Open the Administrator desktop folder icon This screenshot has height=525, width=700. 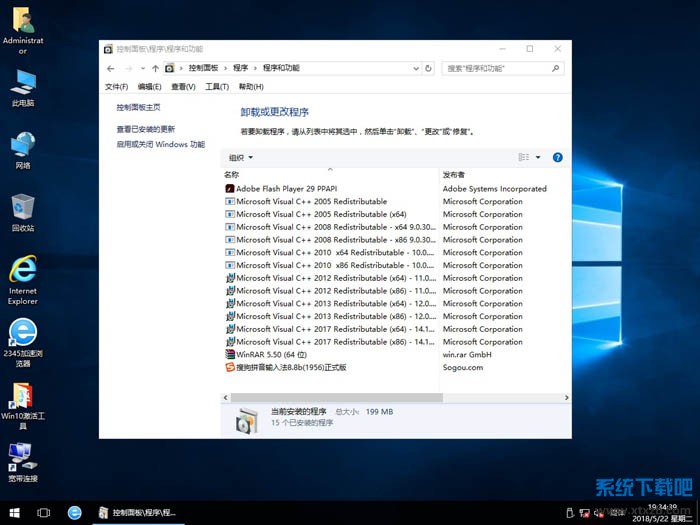point(23,31)
